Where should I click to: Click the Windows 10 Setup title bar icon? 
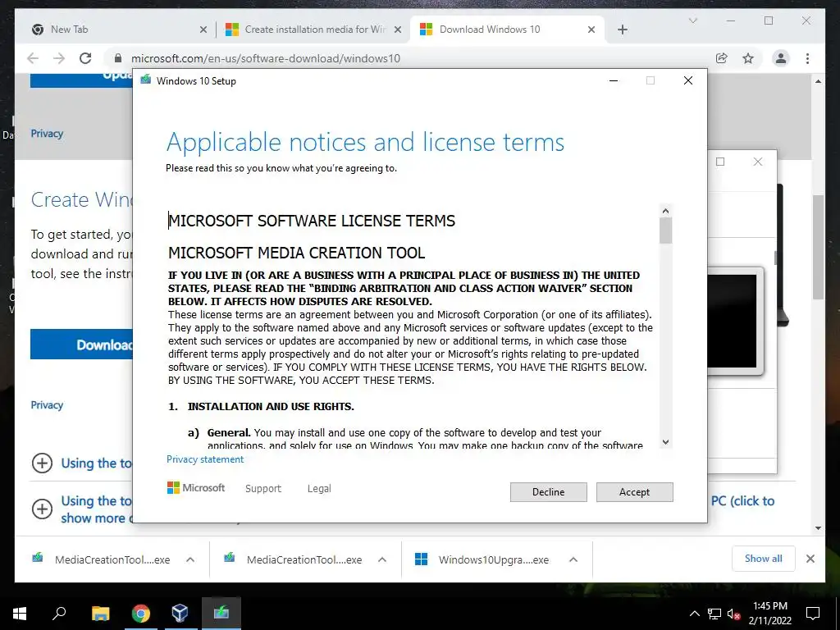(x=145, y=80)
